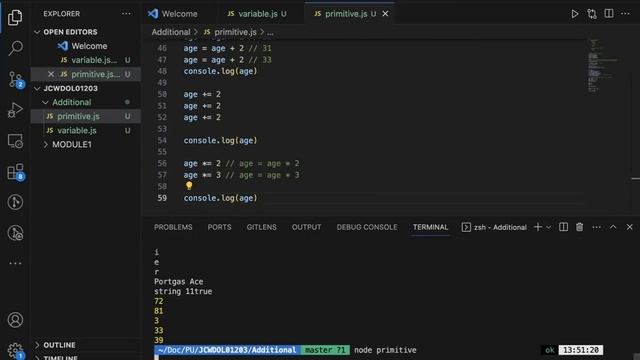Screen dimensions: 640x360
Task: Click 'Portgas Ace' terminal output
Action: [x=178, y=282]
